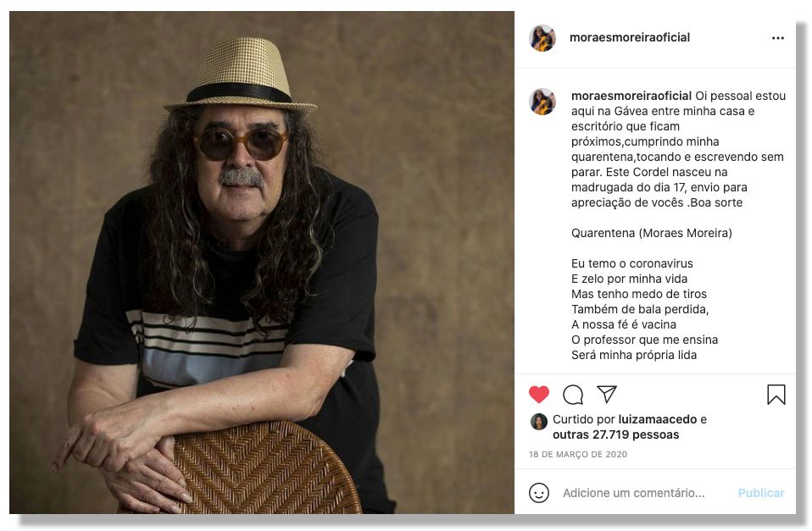
Task: Open the post date 18 DE MARÇO DE 2020
Action: coord(578,455)
